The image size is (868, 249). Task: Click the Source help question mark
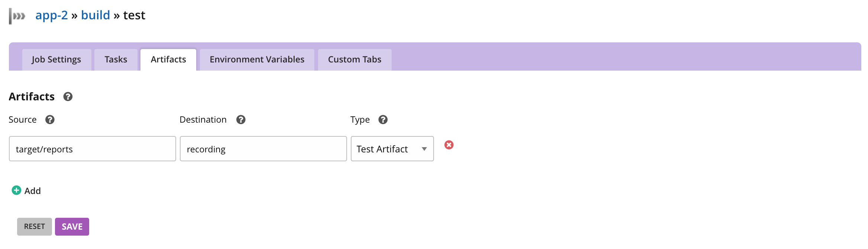50,120
